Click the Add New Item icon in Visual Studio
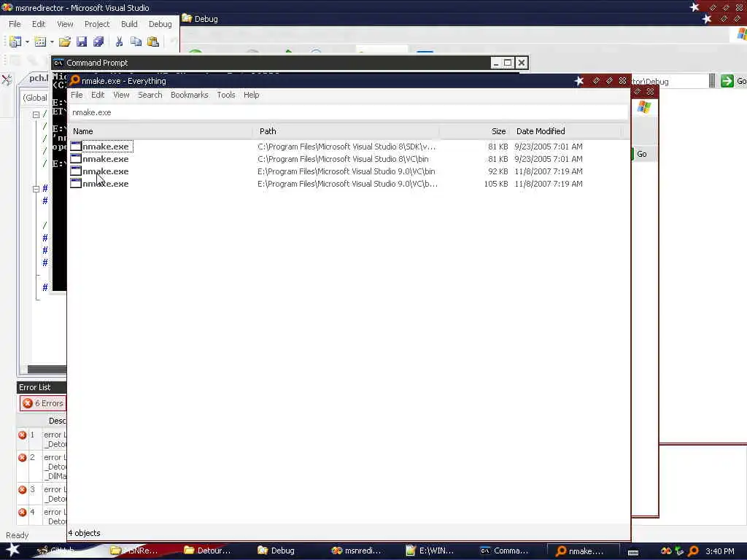Viewport: 747px width, 560px height. pyautogui.click(x=41, y=42)
